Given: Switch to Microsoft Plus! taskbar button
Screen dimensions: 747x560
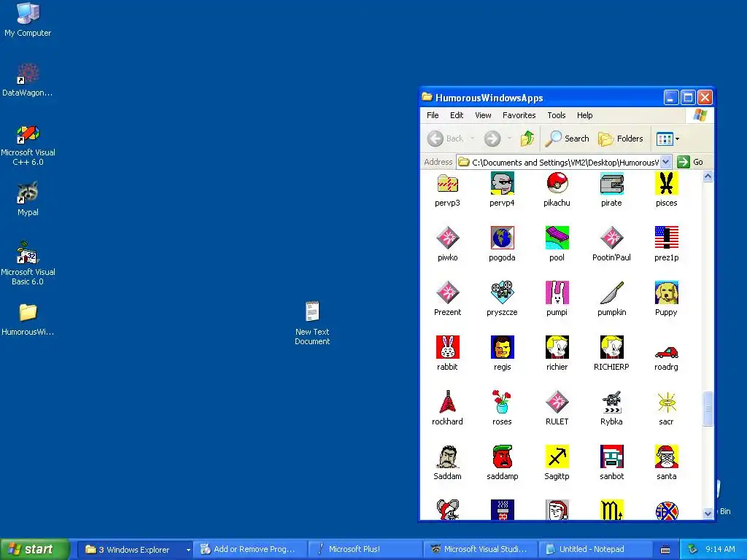Looking at the screenshot, I should coord(365,549).
